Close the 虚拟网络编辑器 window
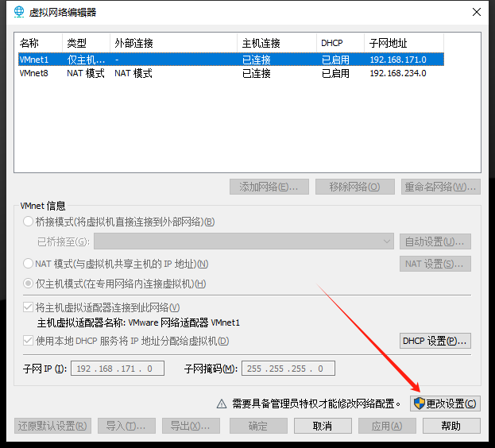495x448 pixels. pos(477,12)
